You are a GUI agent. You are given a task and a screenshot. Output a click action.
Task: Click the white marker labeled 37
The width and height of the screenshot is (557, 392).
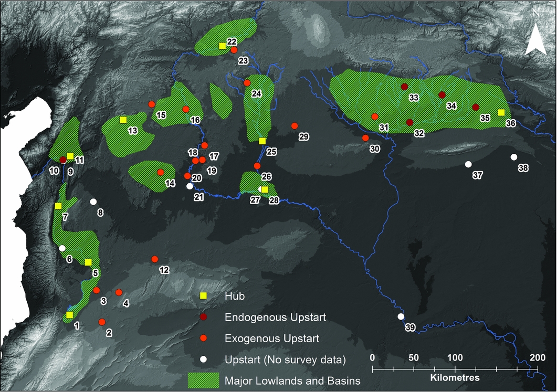[468, 164]
